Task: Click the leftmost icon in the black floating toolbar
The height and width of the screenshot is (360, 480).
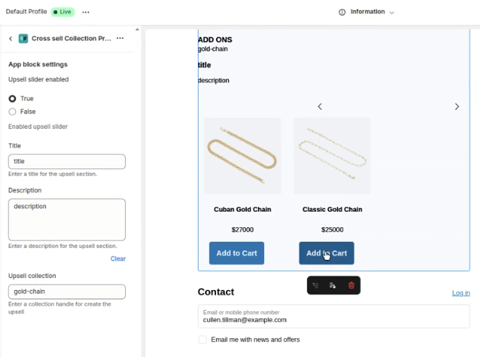Action: (315, 285)
